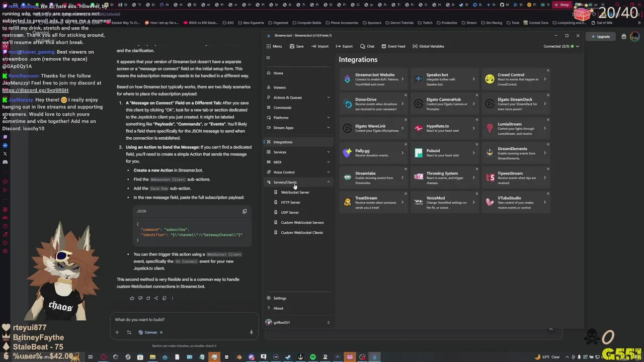Thumbs up the Gemini response
The height and width of the screenshot is (362, 644).
tap(132, 298)
